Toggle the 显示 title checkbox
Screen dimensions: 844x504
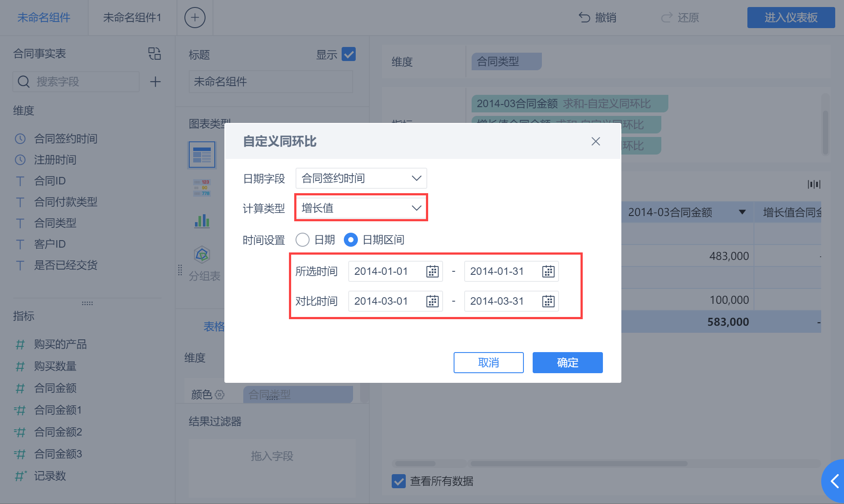[349, 54]
